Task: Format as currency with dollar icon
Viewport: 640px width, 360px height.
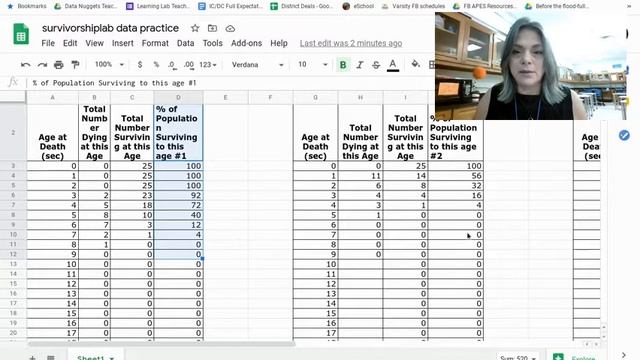Action: (x=140, y=65)
